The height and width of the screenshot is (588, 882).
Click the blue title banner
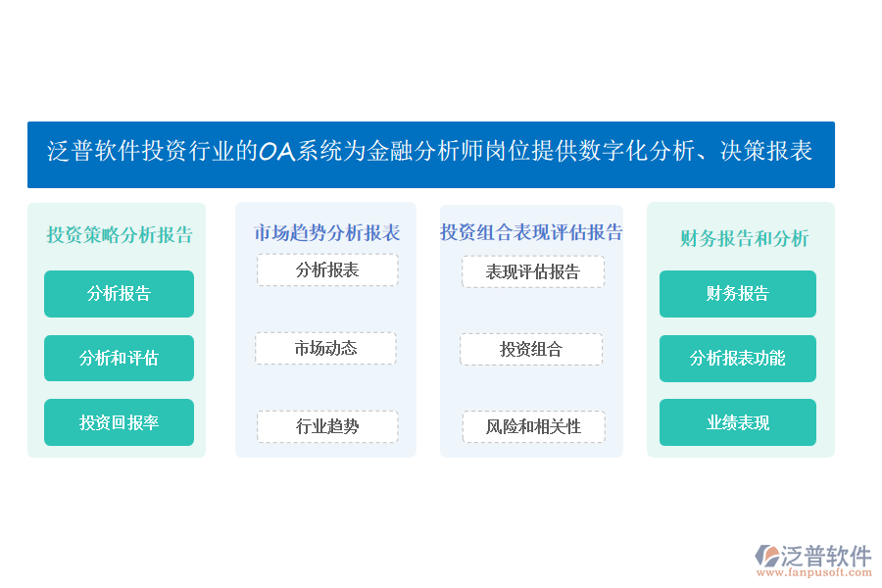431,155
